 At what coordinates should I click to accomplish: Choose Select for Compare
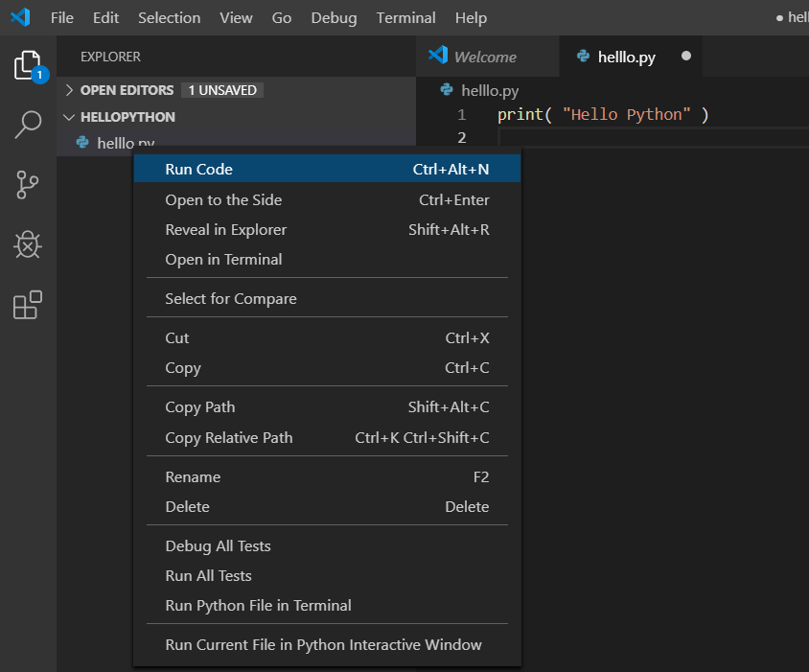(x=327, y=298)
